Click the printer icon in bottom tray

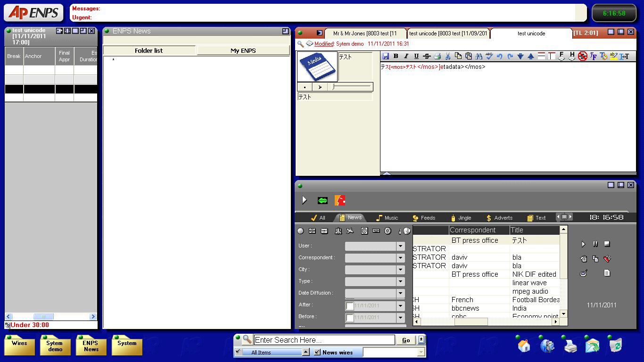pos(570,346)
